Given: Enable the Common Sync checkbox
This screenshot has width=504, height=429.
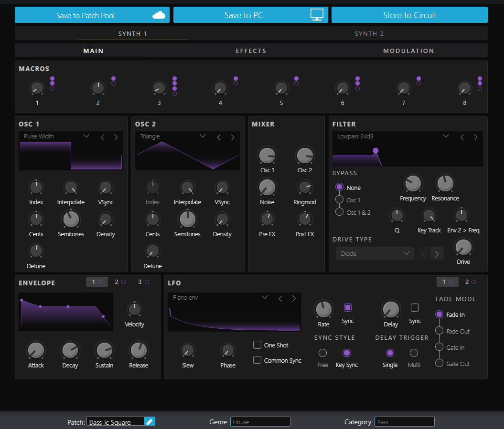Looking at the screenshot, I should (257, 360).
